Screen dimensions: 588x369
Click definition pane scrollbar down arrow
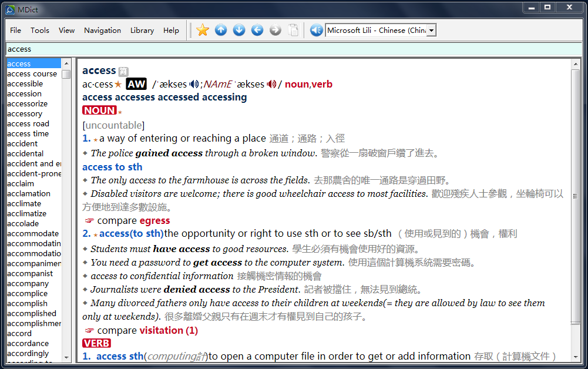tap(576, 357)
